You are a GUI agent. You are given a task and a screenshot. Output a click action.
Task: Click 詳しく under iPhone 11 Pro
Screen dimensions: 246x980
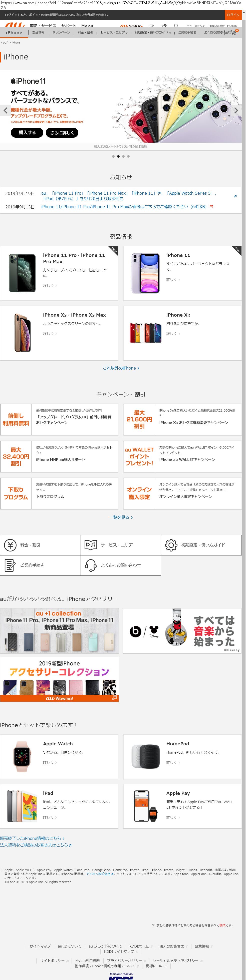click(x=50, y=285)
